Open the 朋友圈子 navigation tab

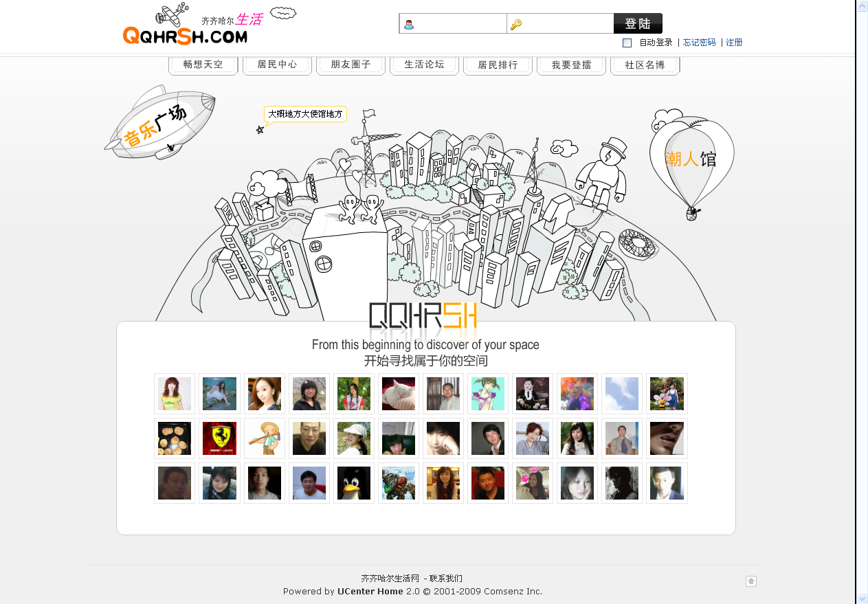point(350,65)
